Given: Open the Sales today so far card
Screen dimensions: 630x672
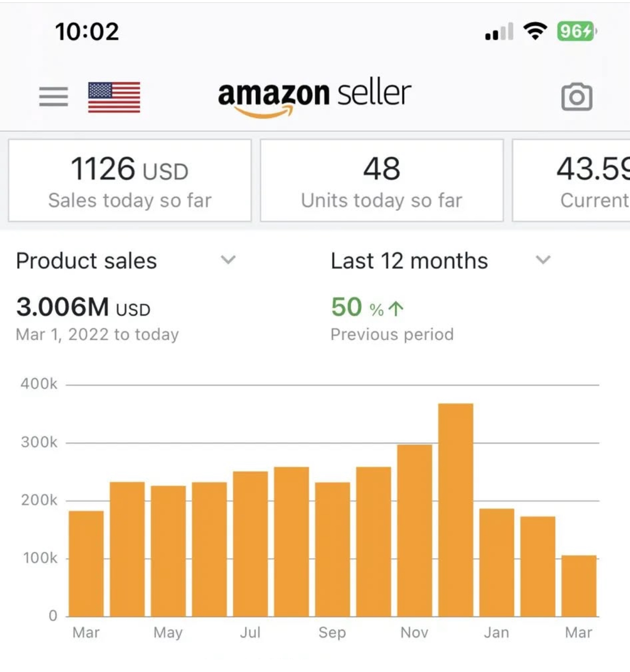Looking at the screenshot, I should click(x=130, y=181).
